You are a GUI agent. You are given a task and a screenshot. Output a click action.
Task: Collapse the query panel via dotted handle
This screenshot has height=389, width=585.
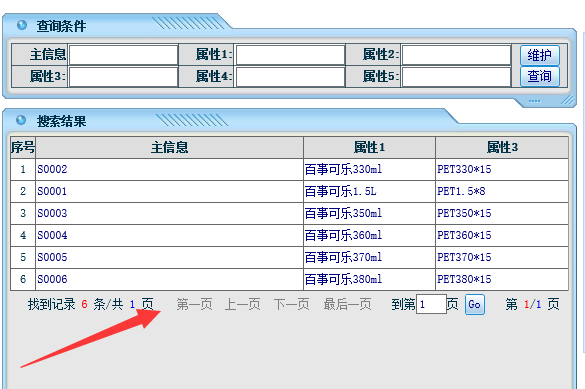point(534,101)
